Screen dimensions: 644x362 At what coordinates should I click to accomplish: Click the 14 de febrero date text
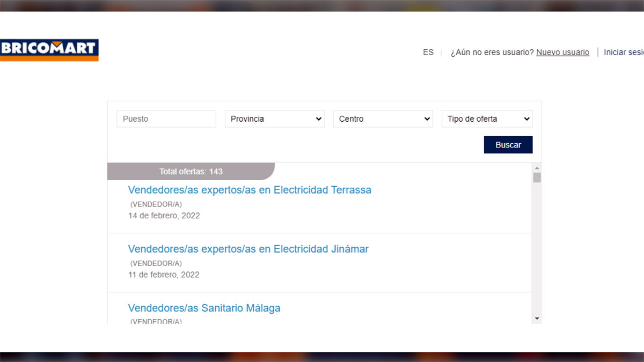click(164, 215)
